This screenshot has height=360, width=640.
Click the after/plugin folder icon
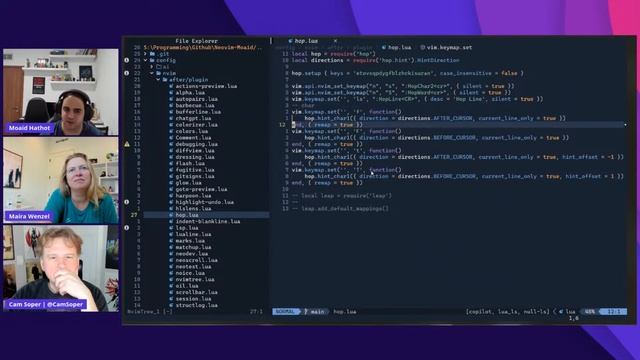pos(165,80)
